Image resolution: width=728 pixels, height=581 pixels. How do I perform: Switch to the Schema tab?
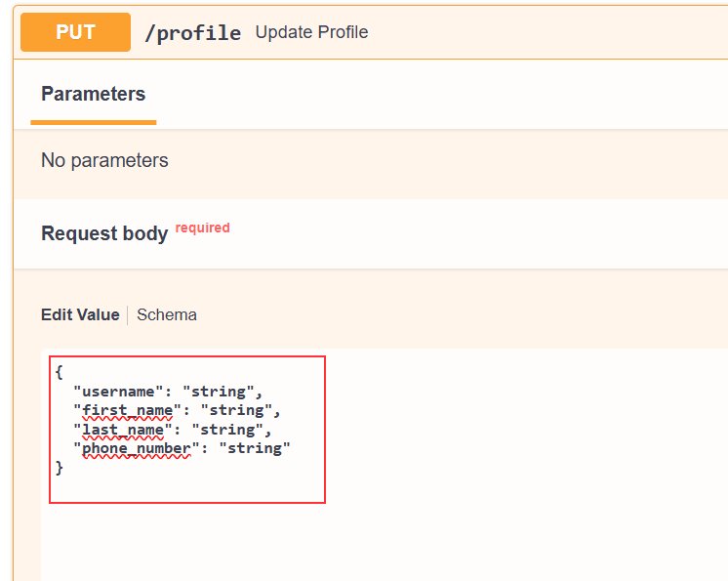pos(167,314)
